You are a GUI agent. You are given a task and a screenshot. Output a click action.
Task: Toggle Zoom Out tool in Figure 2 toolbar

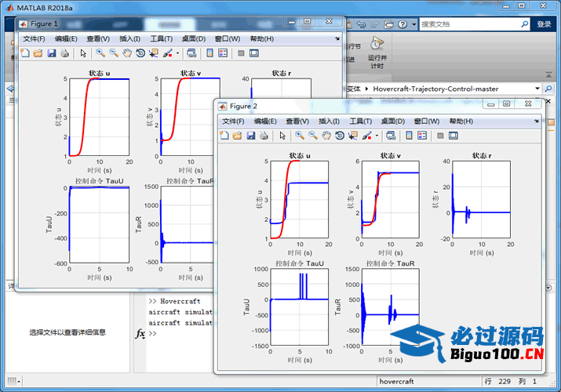point(313,136)
